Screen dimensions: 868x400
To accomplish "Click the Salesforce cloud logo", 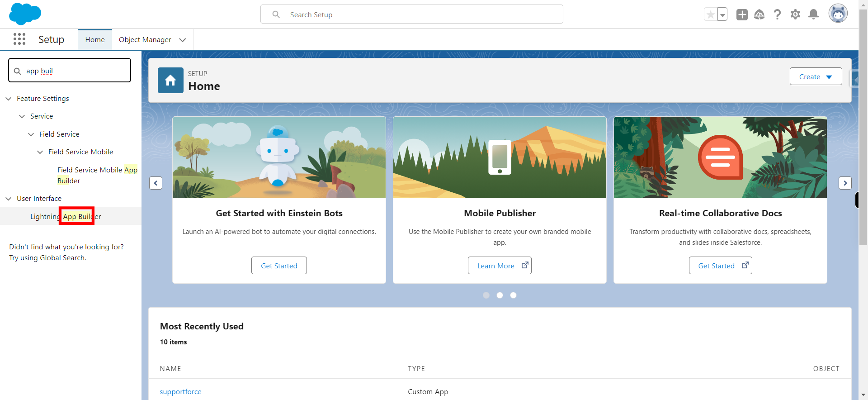I will 25,14.
